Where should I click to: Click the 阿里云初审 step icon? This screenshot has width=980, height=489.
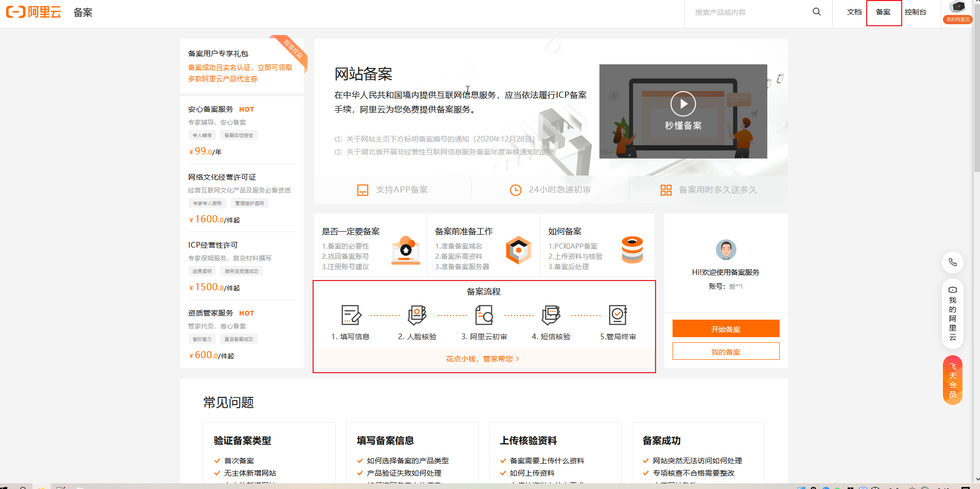(x=484, y=315)
